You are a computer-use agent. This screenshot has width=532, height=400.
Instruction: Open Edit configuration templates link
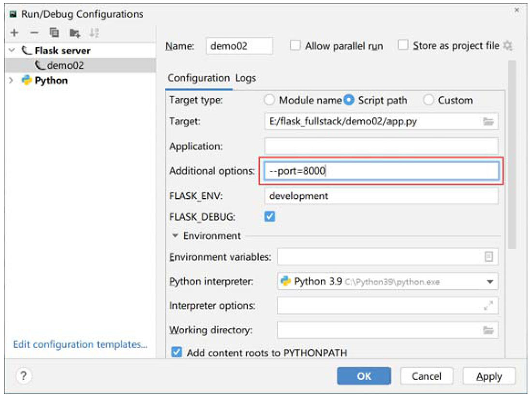[80, 344]
